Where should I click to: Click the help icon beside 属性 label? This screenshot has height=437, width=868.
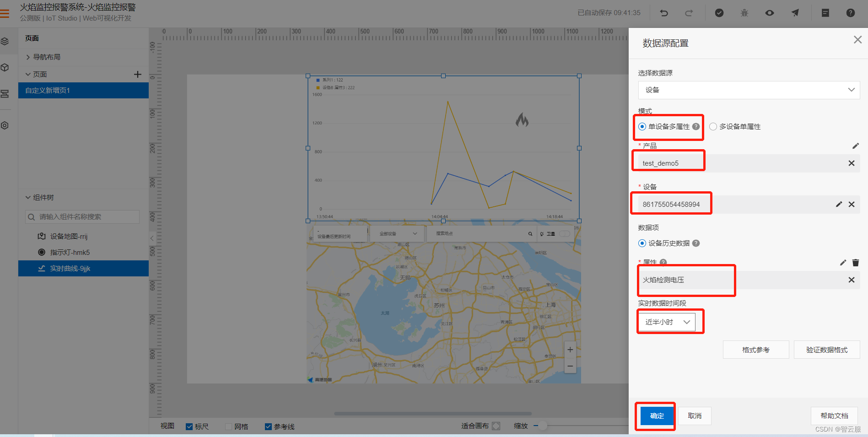coord(663,262)
